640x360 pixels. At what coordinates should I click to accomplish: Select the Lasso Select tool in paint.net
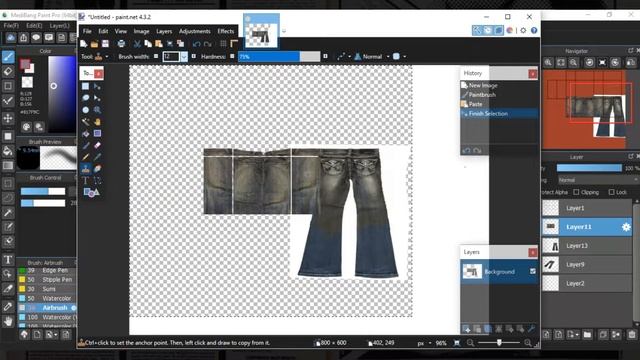[85, 98]
